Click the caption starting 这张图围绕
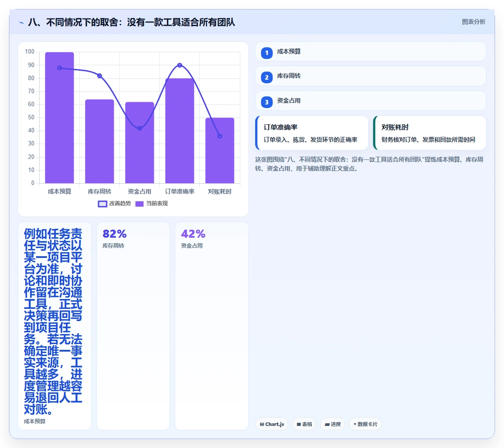Image resolution: width=504 pixels, height=448 pixels. pos(369,164)
